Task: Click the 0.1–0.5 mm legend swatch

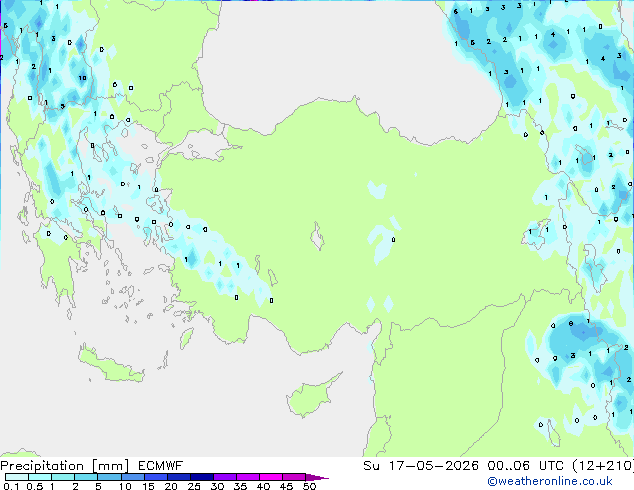Action: point(17,477)
